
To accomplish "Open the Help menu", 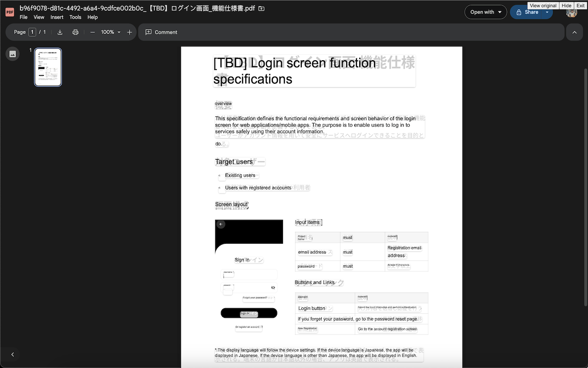I will [92, 17].
